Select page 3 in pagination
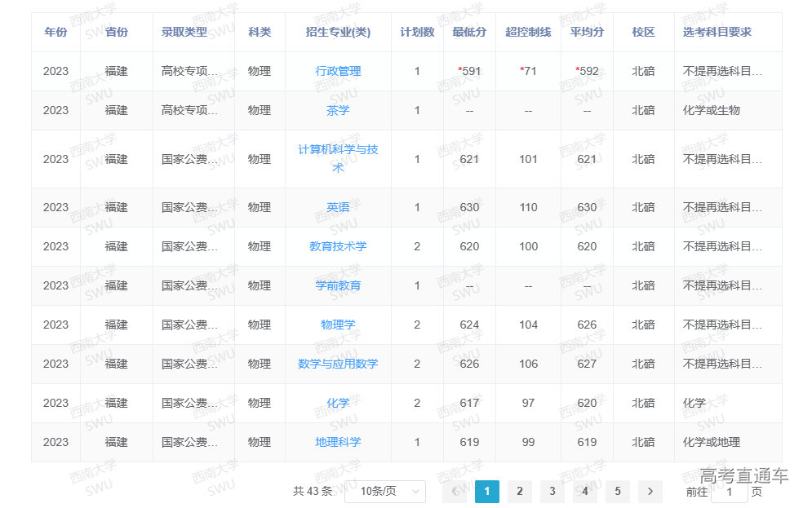The image size is (812, 508). [x=552, y=491]
